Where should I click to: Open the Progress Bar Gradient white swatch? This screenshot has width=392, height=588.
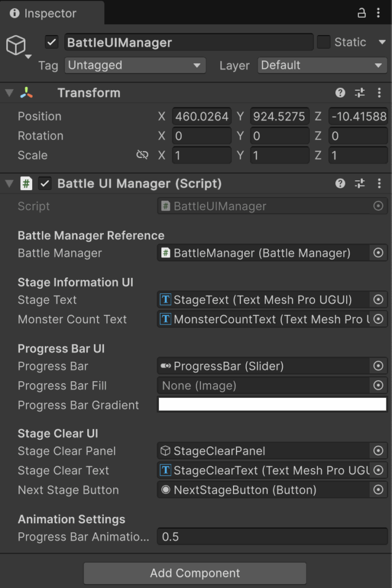(273, 405)
